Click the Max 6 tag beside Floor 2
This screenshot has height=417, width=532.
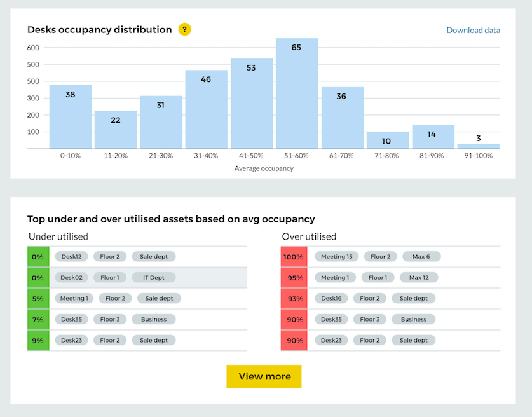pyautogui.click(x=421, y=256)
